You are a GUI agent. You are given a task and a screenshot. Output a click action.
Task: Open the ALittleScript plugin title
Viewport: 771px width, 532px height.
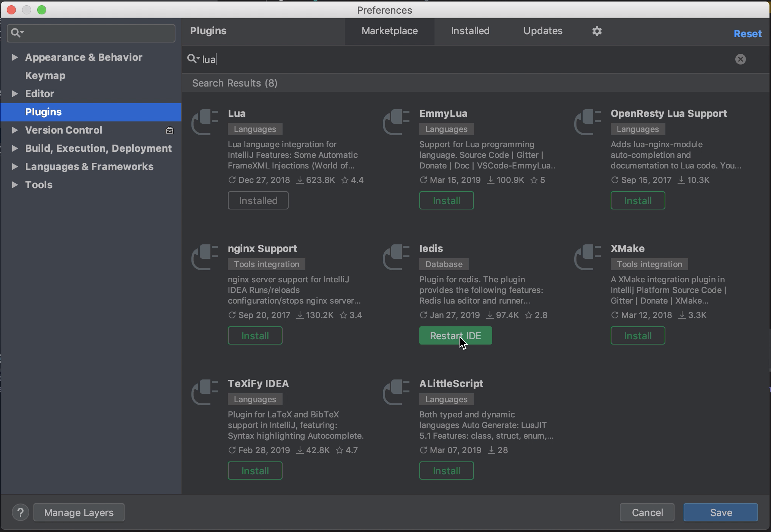451,384
